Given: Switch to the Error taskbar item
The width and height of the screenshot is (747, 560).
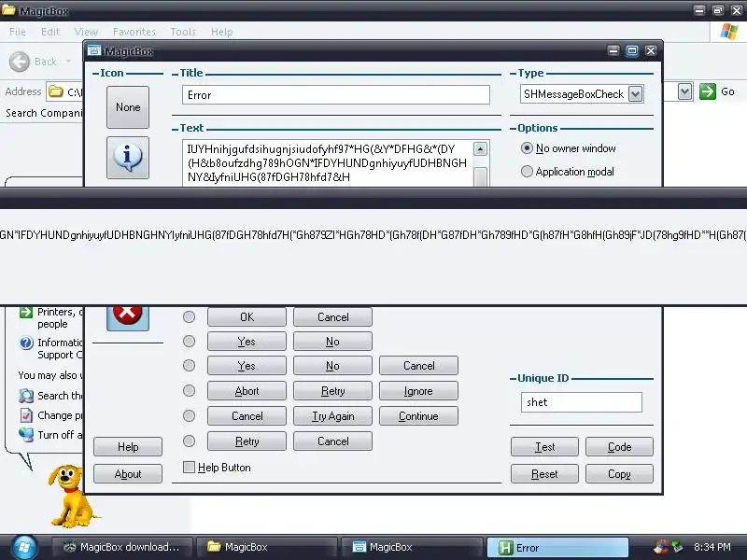Looking at the screenshot, I should (x=557, y=548).
